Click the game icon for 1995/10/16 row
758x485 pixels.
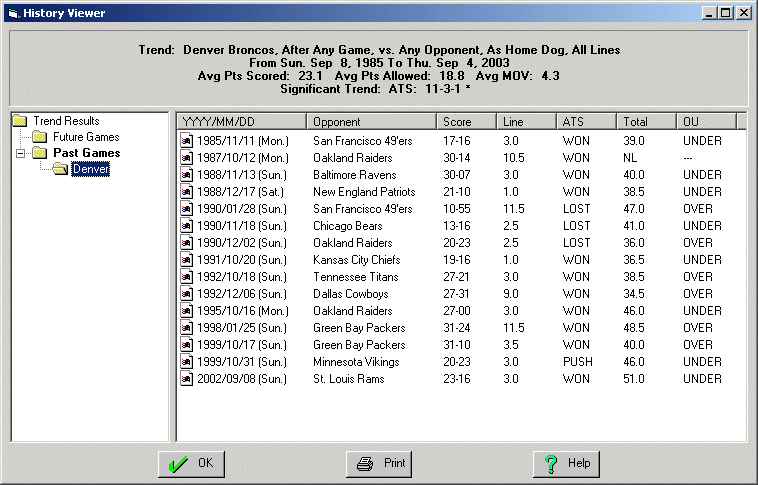187,310
